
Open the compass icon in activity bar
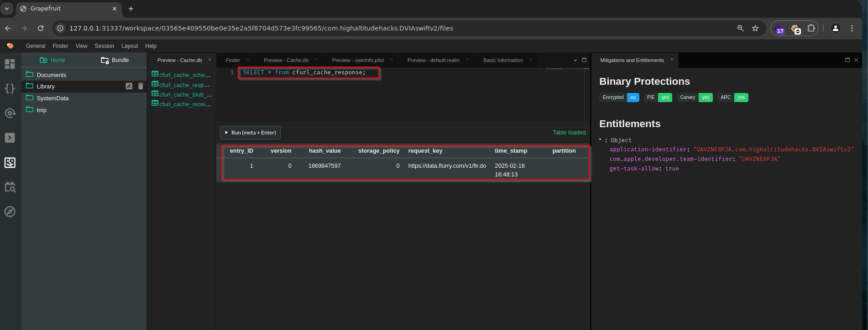coord(10,211)
